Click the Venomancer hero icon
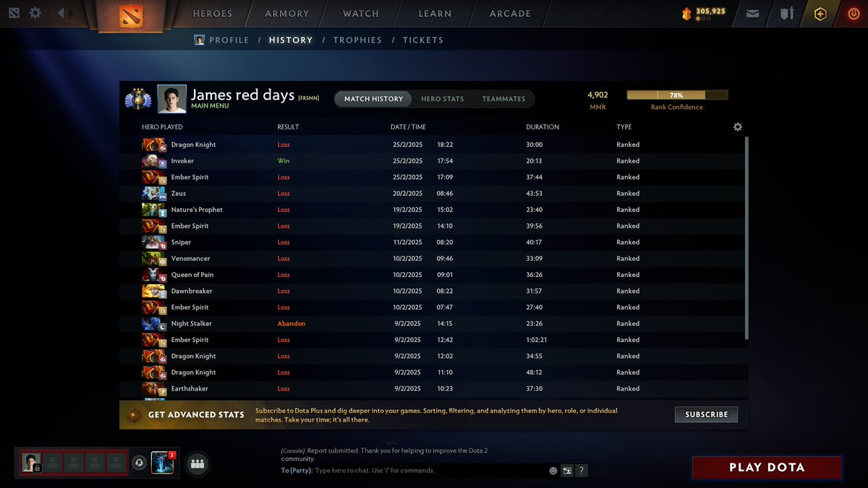 [154, 259]
